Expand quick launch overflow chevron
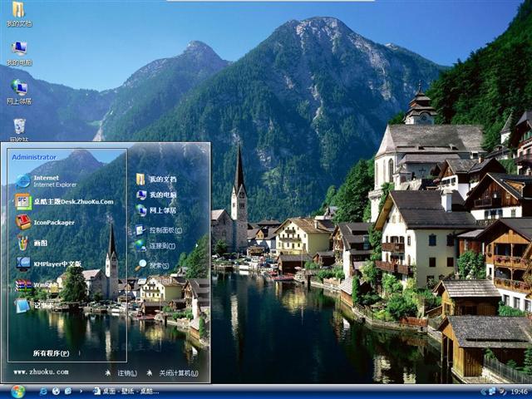 point(81,392)
